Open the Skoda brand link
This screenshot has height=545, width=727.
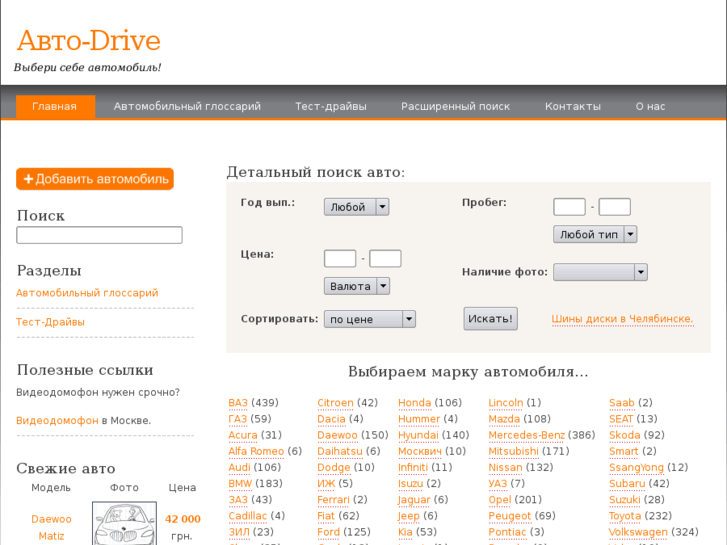tap(625, 435)
